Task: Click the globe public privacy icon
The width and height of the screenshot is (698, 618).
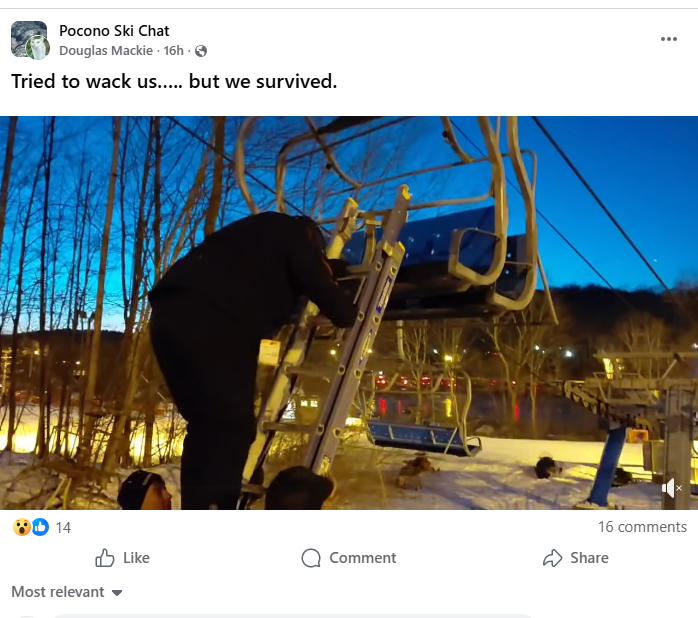Action: pyautogui.click(x=201, y=51)
